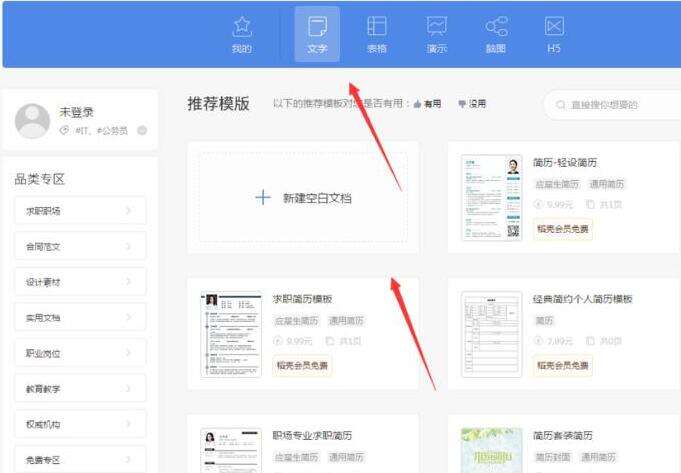Expand the 设计素材 category chevron
The height and width of the screenshot is (473, 681).
click(128, 282)
